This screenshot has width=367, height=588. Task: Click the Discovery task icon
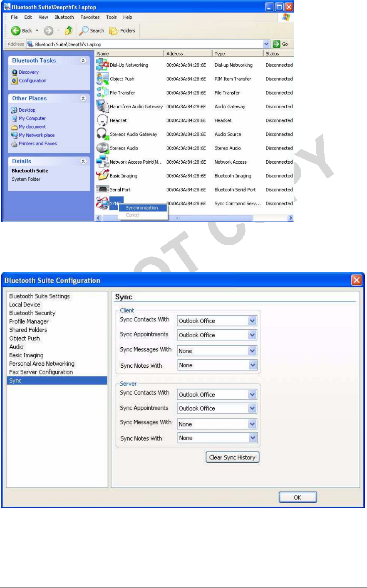(x=15, y=72)
